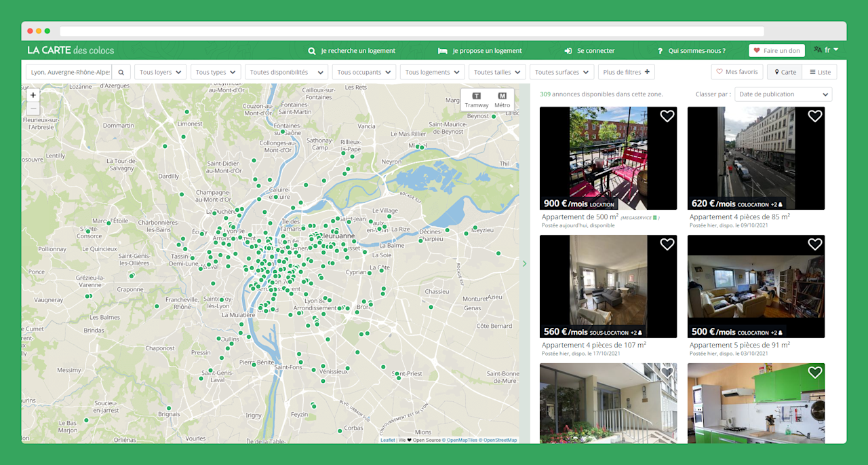
Task: Favorite the 560 €/mois listing heart
Action: [667, 244]
